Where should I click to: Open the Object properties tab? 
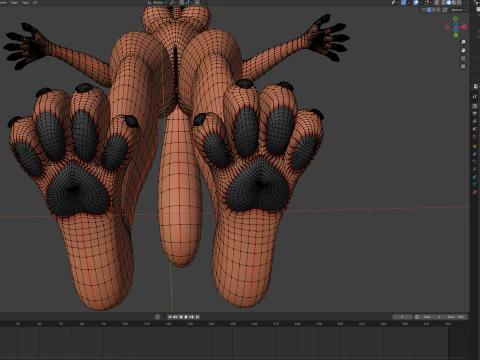[475, 146]
